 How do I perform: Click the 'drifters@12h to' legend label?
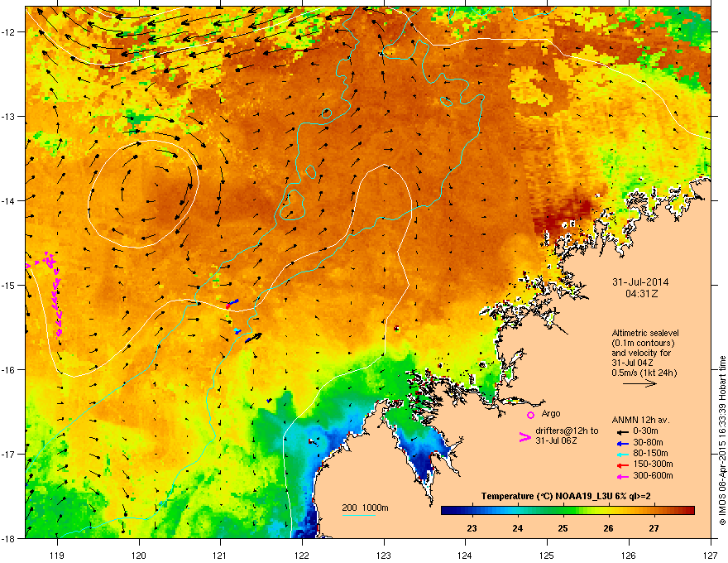[567, 431]
